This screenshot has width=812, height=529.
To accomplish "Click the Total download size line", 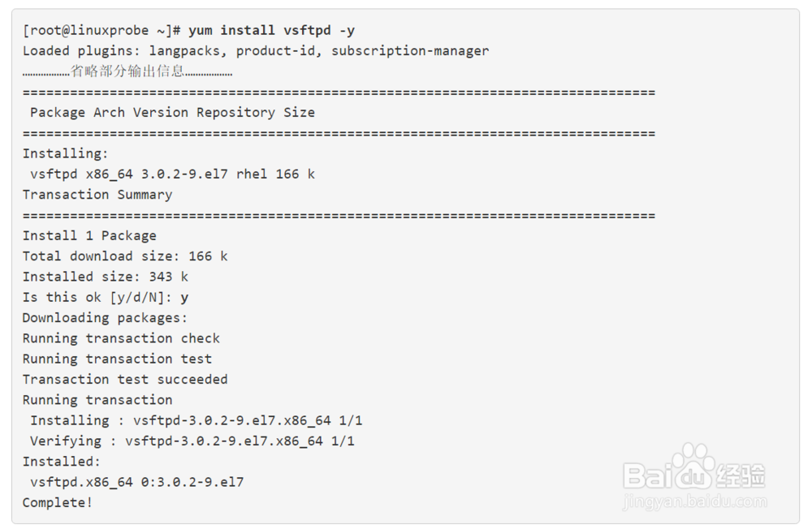I will (125, 256).
